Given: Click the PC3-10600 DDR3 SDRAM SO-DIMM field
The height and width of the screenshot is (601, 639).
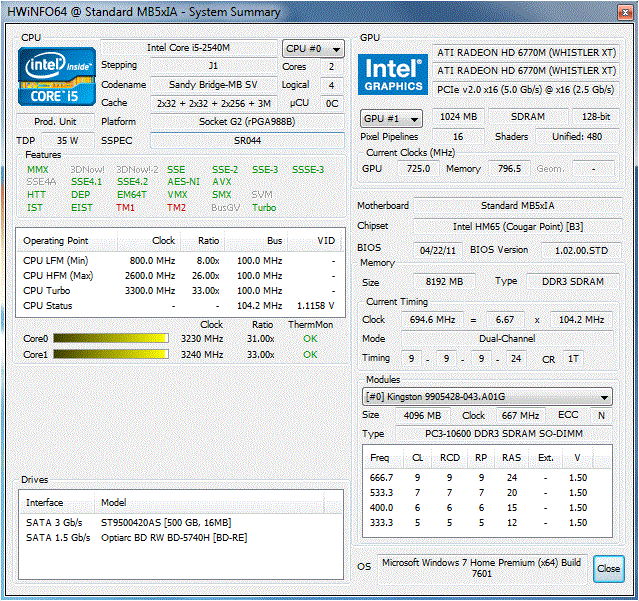Looking at the screenshot, I should point(504,434).
